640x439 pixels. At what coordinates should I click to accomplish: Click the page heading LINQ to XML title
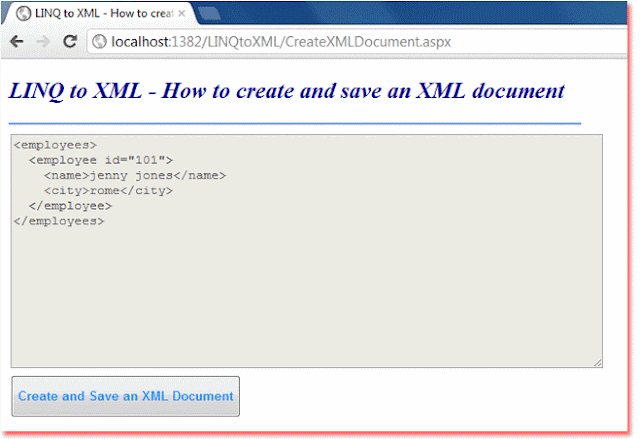[287, 91]
